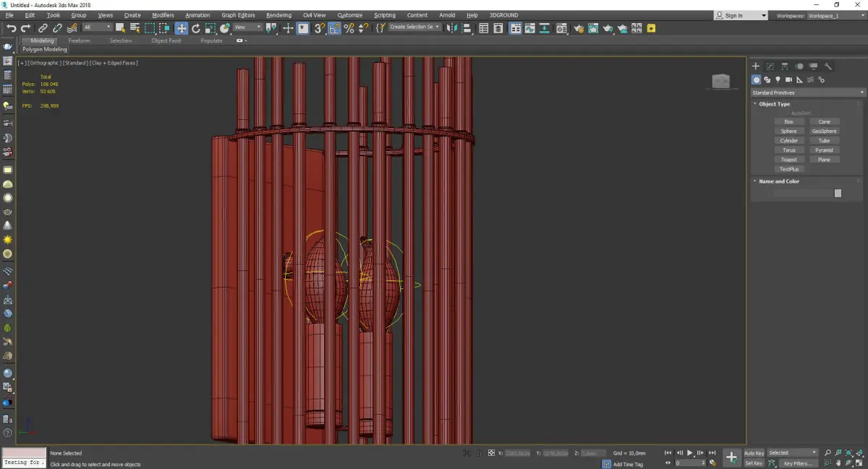Open the Modifiers menu
This screenshot has height=469, width=868.
click(x=163, y=15)
